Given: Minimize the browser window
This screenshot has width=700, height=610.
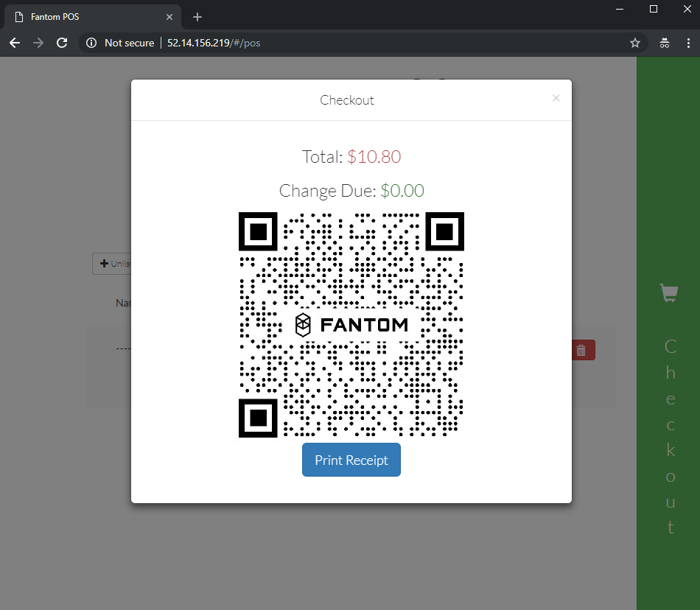Looking at the screenshot, I should (x=620, y=9).
